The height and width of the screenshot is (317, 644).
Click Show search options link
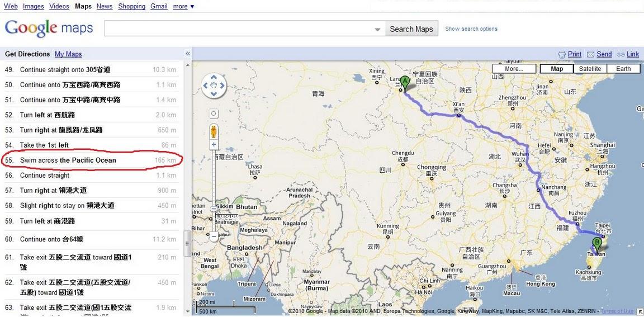(471, 29)
